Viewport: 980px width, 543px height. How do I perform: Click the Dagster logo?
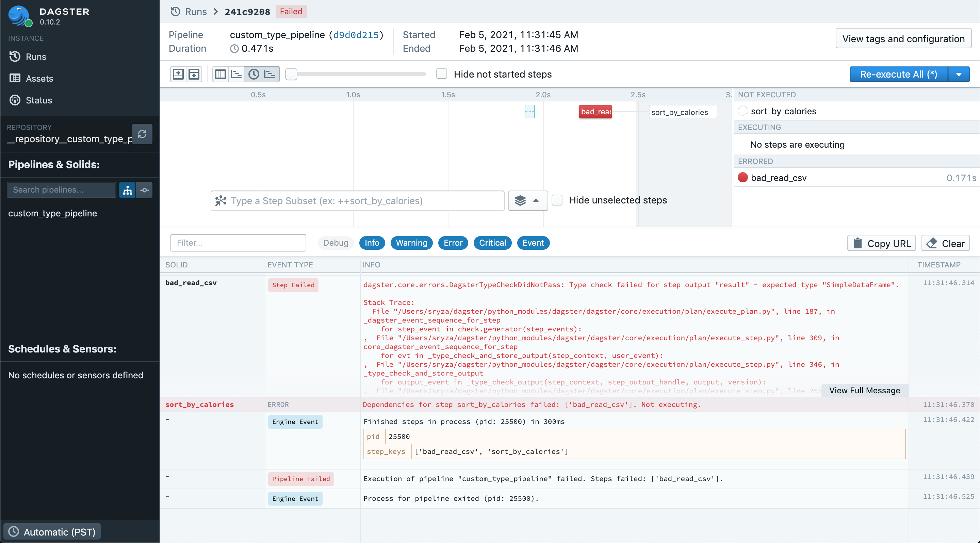click(x=19, y=16)
